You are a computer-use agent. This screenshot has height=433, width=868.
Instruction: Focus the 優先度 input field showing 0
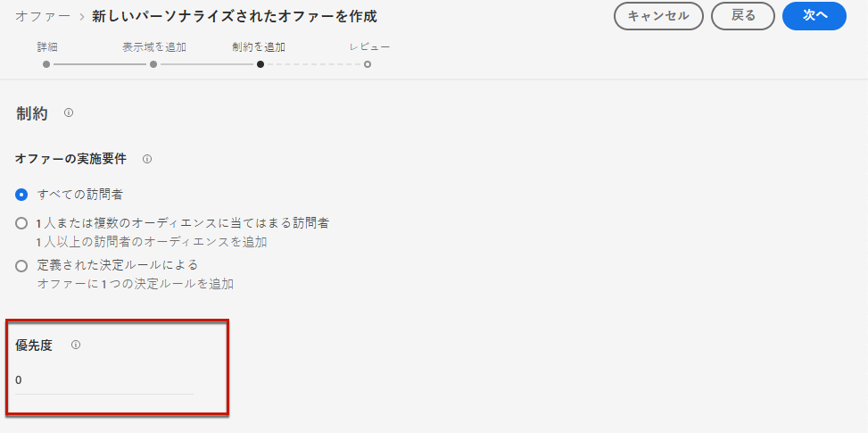104,380
